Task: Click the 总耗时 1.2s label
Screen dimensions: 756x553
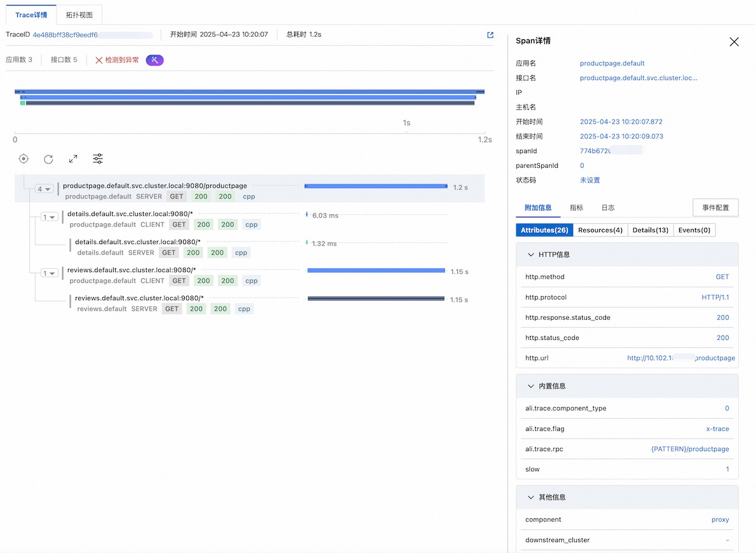Action: (304, 35)
